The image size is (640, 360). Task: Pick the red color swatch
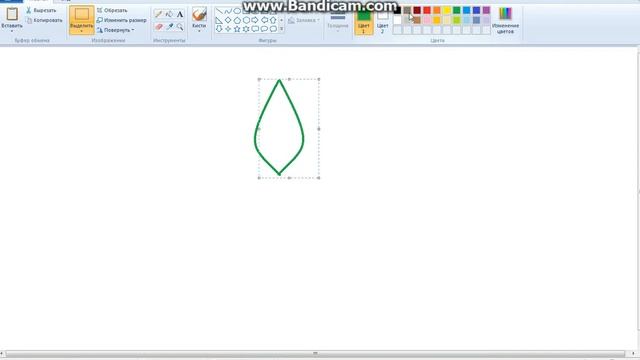[427, 10]
